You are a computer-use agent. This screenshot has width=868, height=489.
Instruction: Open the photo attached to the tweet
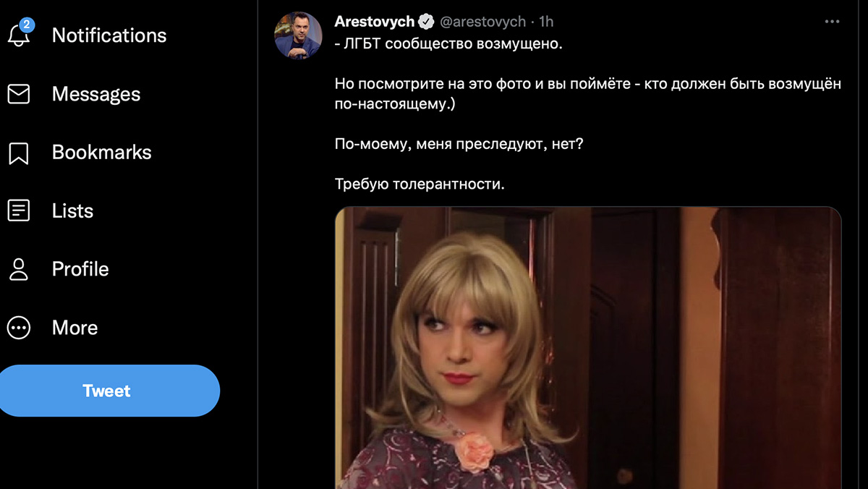(x=587, y=347)
